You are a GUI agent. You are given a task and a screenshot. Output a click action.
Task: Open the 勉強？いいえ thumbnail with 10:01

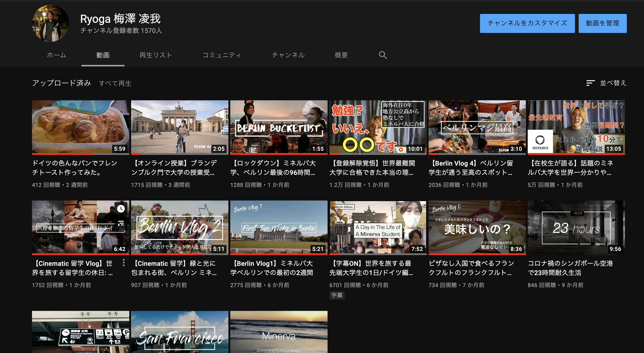point(378,128)
